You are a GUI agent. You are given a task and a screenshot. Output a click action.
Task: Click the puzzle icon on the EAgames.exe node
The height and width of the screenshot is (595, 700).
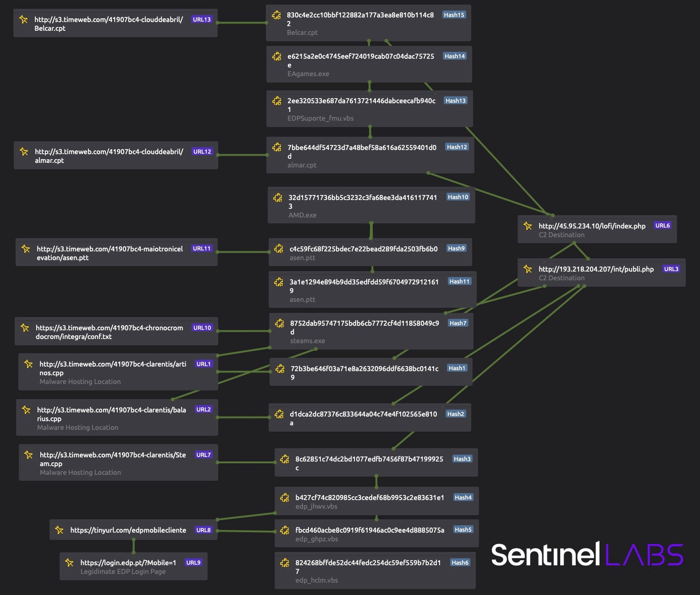pyautogui.click(x=277, y=56)
